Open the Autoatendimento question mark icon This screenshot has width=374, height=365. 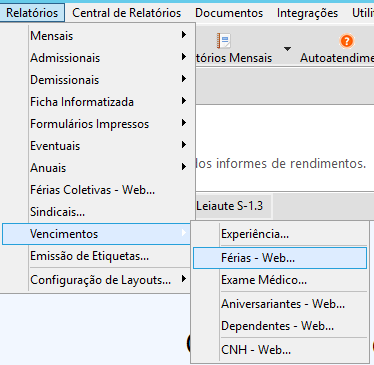(347, 41)
